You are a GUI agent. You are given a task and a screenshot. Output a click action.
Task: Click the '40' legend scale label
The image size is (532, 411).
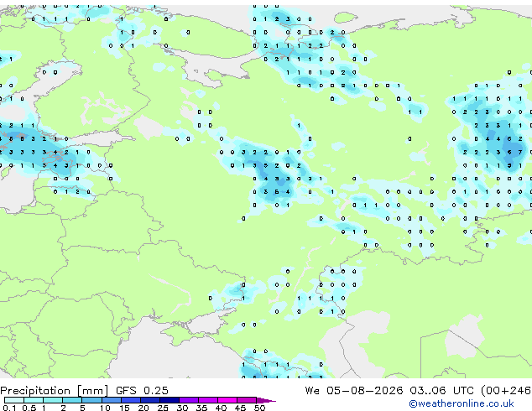pyautogui.click(x=222, y=408)
